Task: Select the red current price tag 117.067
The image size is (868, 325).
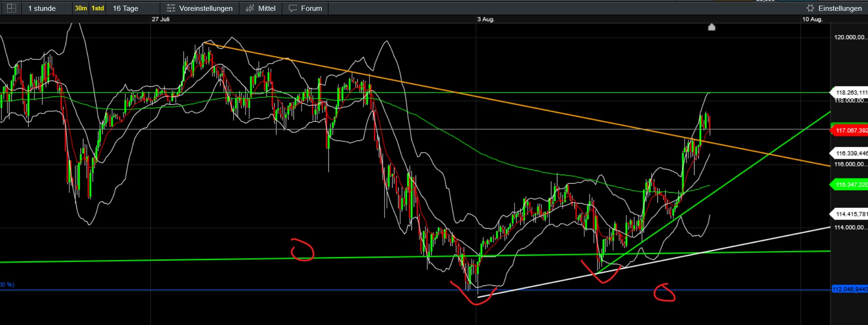Action: click(849, 130)
